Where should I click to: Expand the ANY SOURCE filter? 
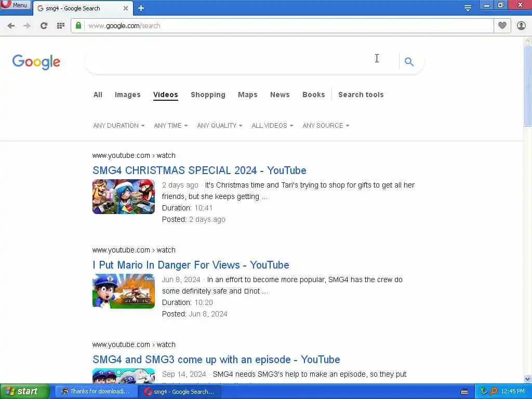coord(326,126)
